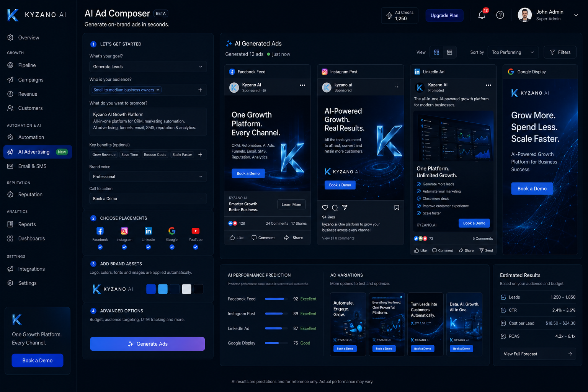Select the white brand color swatch
Screen dimensions: 588x392
(x=186, y=289)
